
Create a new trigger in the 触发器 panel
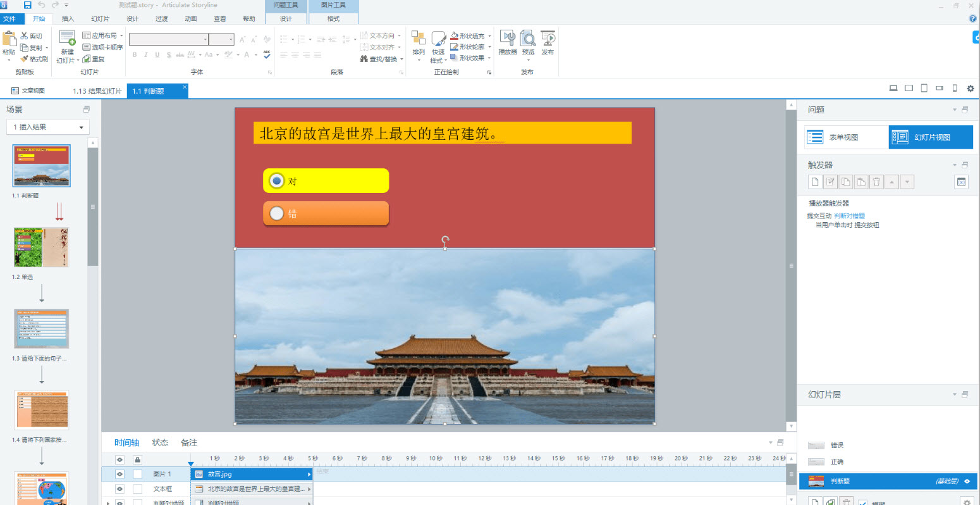[x=815, y=182]
